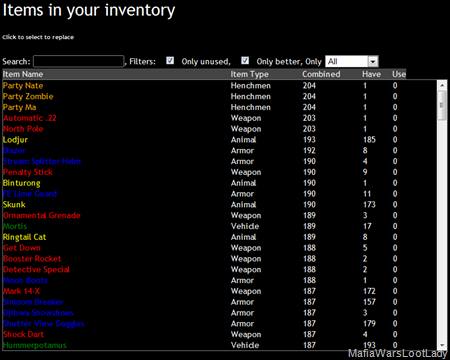Select Ringtail Cat animal
450x360 pixels.
coord(24,237)
